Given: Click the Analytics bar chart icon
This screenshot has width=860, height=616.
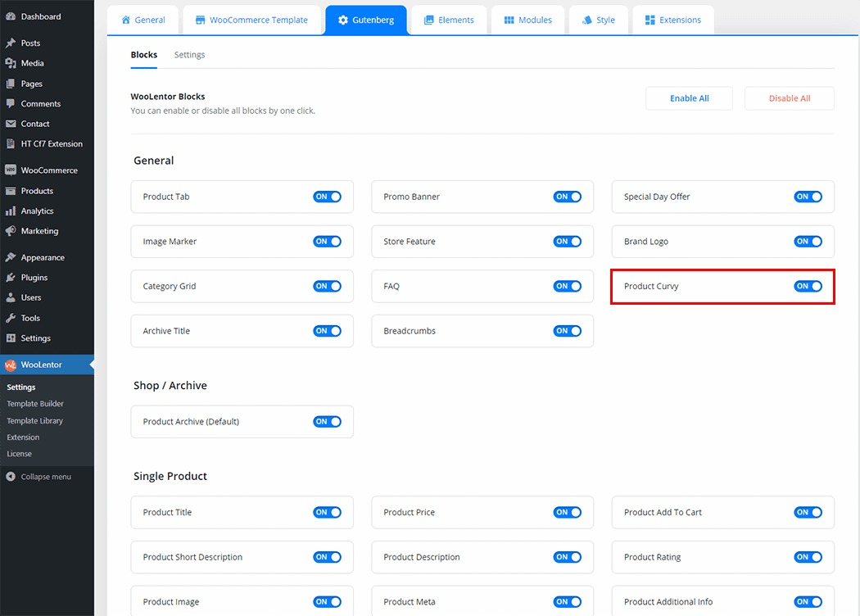Looking at the screenshot, I should point(11,211).
